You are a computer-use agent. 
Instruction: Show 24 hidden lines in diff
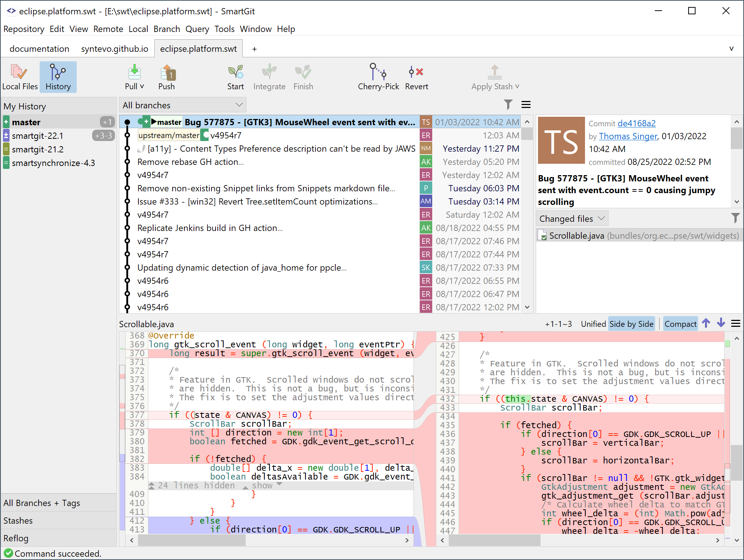pyautogui.click(x=262, y=485)
